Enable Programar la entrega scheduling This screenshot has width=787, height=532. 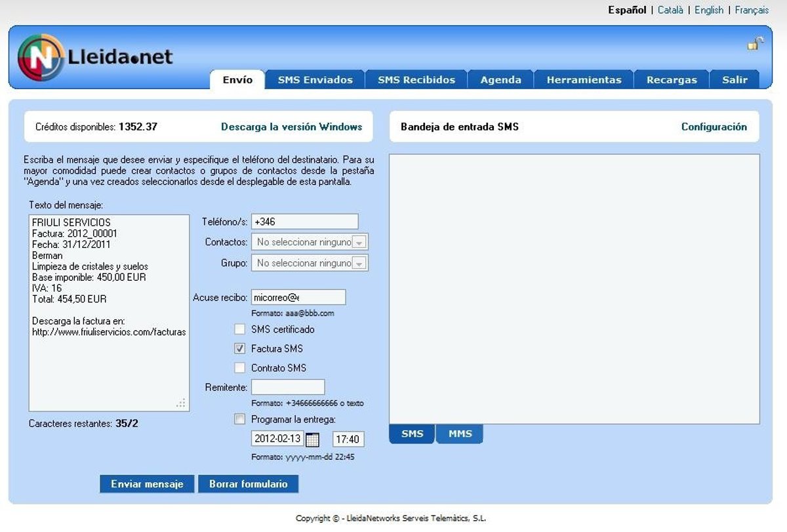point(240,419)
